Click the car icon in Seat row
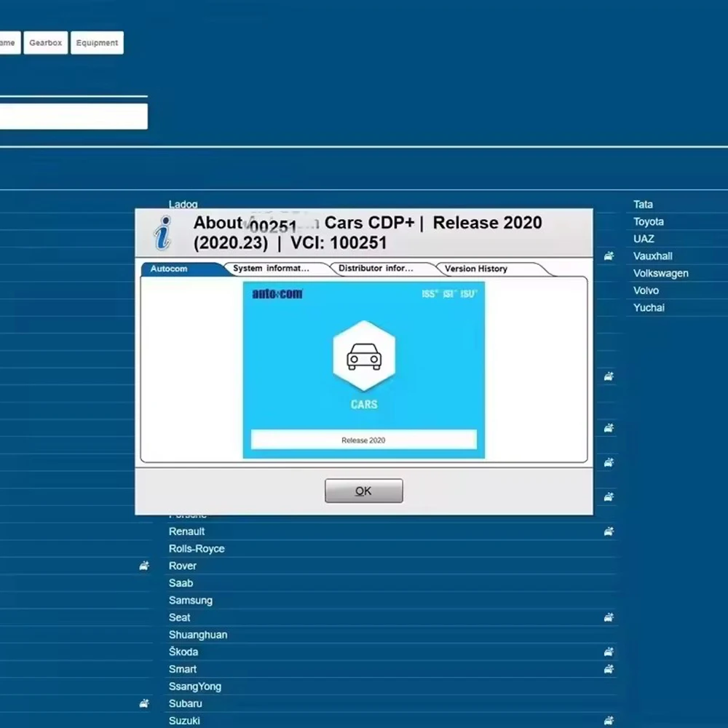Image resolution: width=728 pixels, height=728 pixels. 609,617
